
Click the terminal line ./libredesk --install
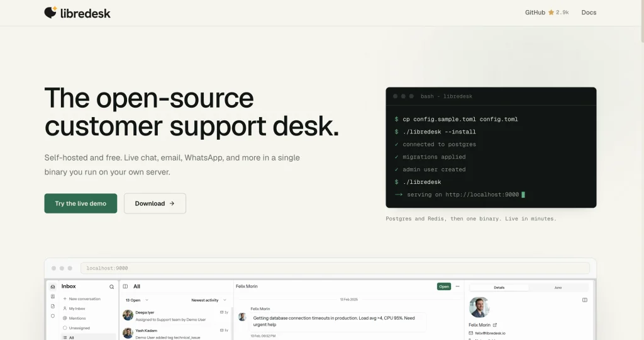click(x=439, y=132)
